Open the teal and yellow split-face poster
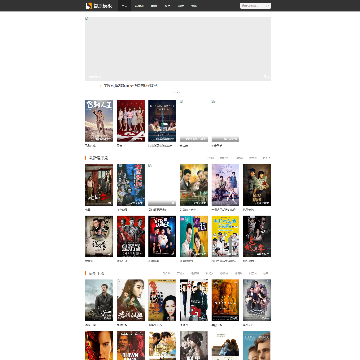This screenshot has height=360, width=360. 194,236
